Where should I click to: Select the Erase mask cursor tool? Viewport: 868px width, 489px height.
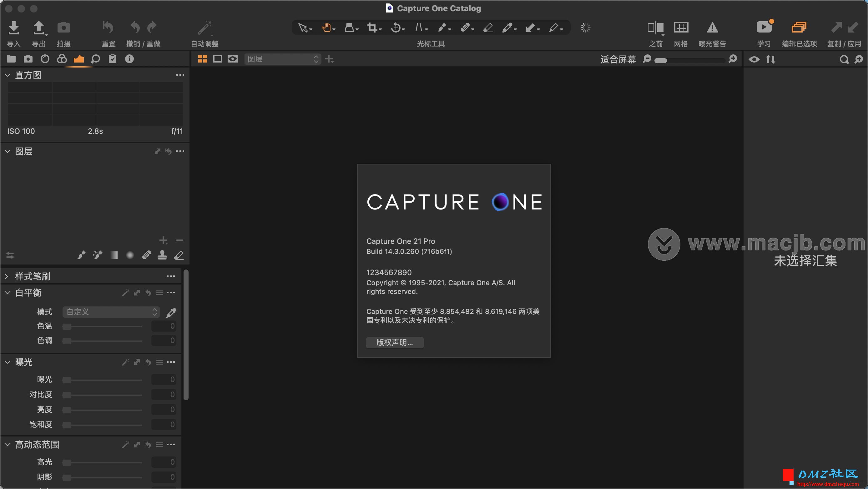click(x=488, y=28)
